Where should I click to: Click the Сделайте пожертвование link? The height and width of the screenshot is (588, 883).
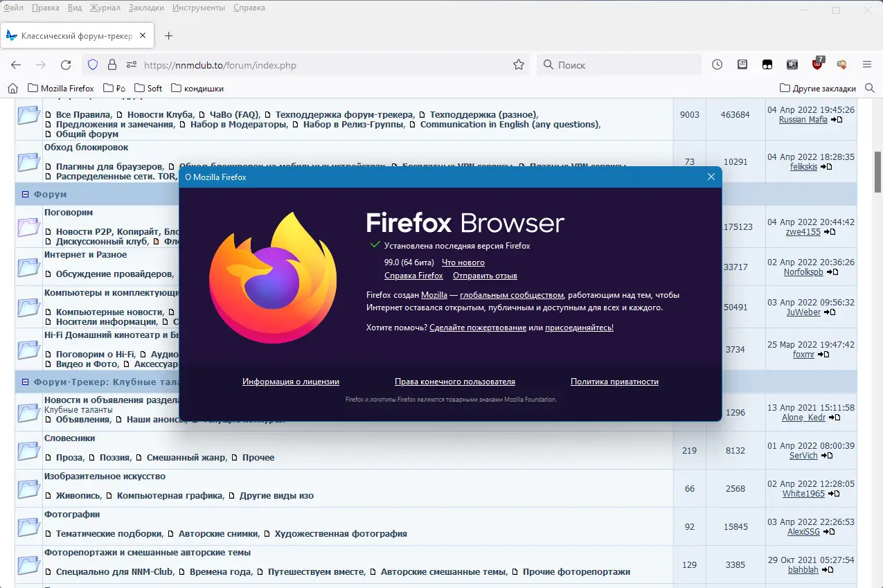click(x=478, y=328)
